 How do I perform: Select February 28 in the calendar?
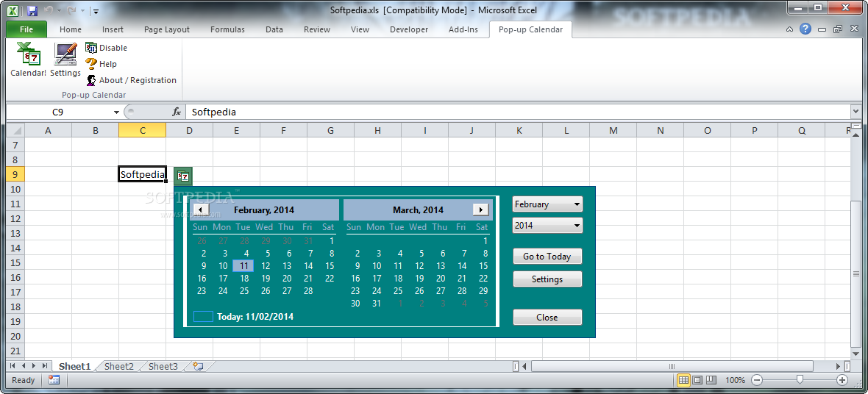tap(308, 291)
